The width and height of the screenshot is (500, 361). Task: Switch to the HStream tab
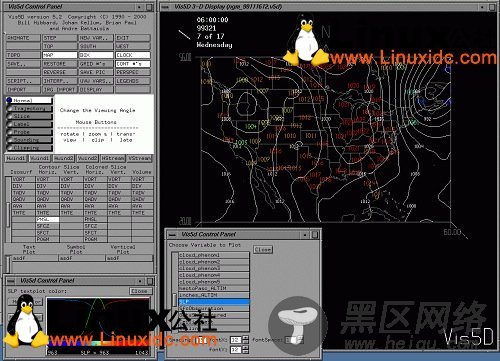(x=113, y=158)
